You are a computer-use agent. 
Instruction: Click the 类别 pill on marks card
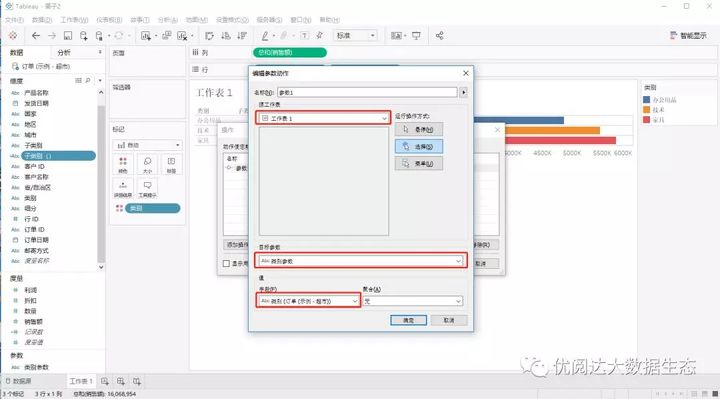point(152,208)
